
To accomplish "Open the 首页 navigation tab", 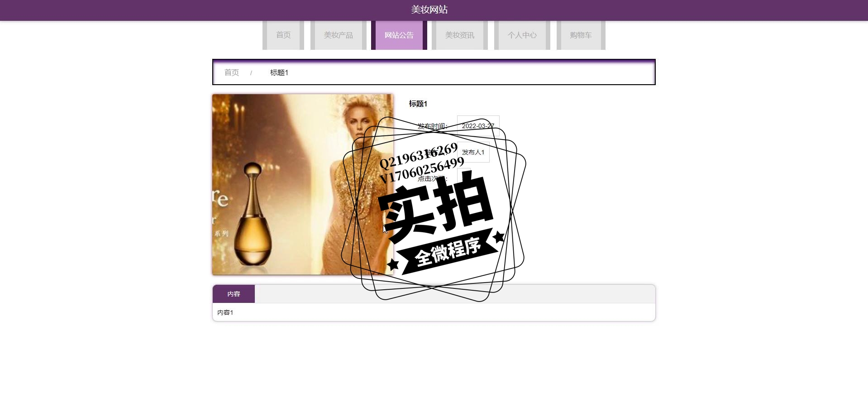I will 283,35.
